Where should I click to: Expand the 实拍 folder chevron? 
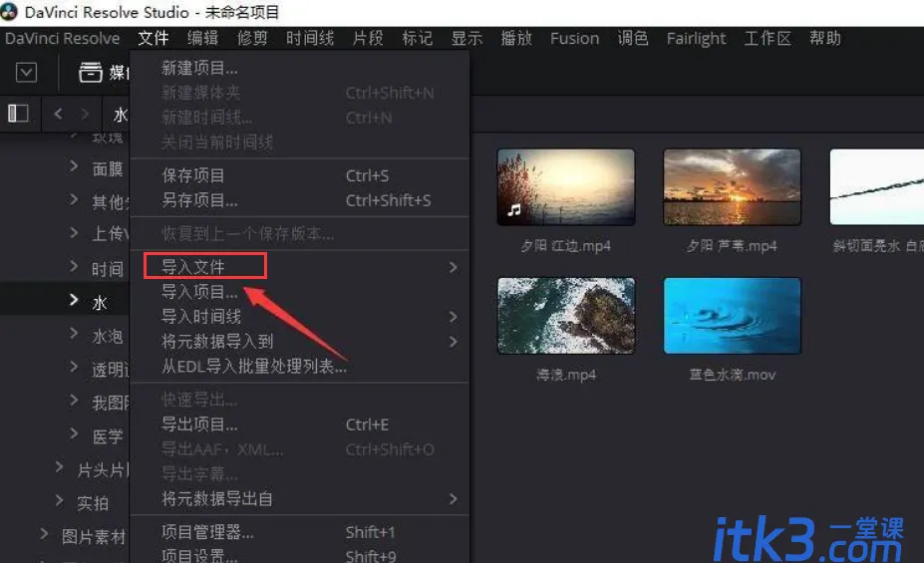coord(59,501)
